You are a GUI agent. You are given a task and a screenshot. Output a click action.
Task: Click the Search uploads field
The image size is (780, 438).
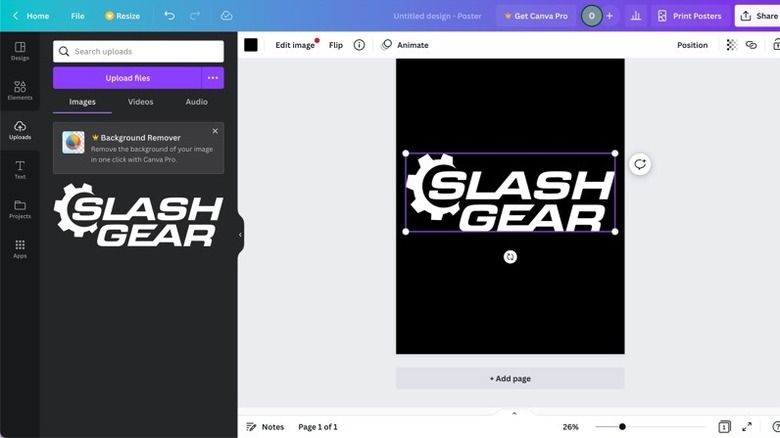point(138,51)
